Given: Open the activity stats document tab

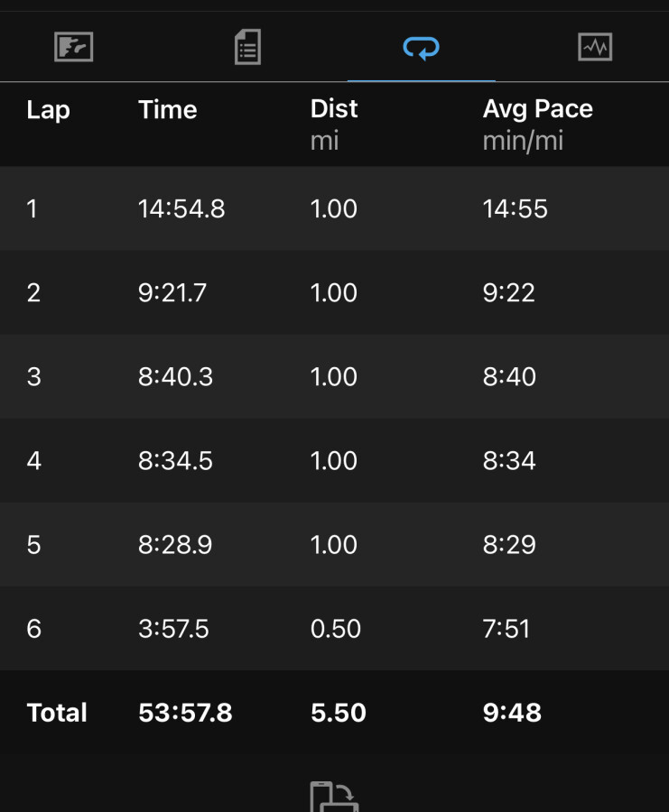Looking at the screenshot, I should tap(247, 47).
